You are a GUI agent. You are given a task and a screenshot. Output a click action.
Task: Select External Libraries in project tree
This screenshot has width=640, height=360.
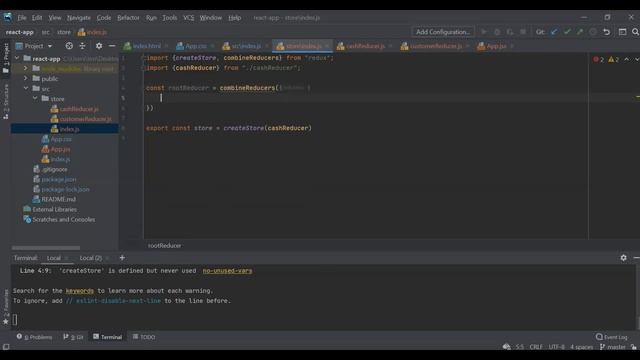(54, 209)
